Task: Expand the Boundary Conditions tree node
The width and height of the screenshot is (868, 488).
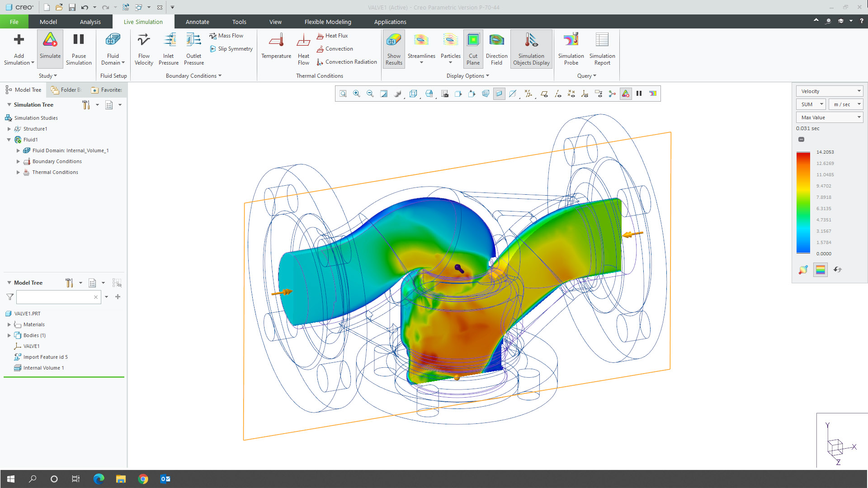Action: coord(18,161)
